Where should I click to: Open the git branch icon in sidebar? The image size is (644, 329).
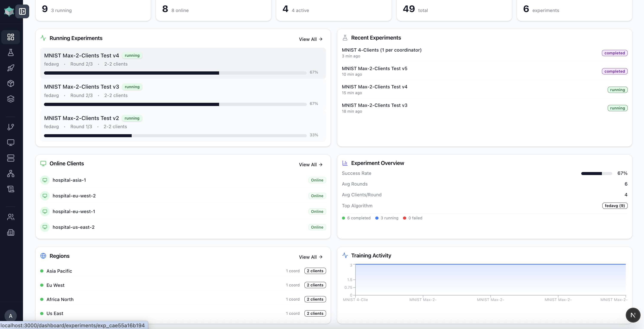click(11, 127)
